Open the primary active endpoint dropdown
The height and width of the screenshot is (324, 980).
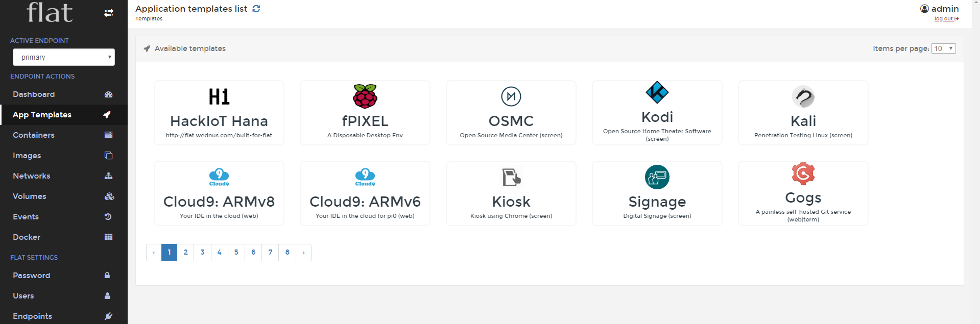click(x=64, y=57)
